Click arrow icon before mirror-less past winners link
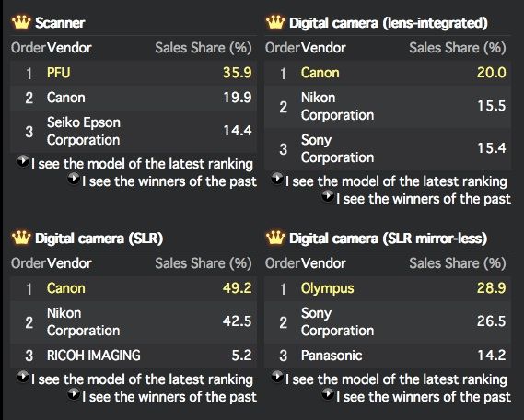 pyautogui.click(x=328, y=394)
